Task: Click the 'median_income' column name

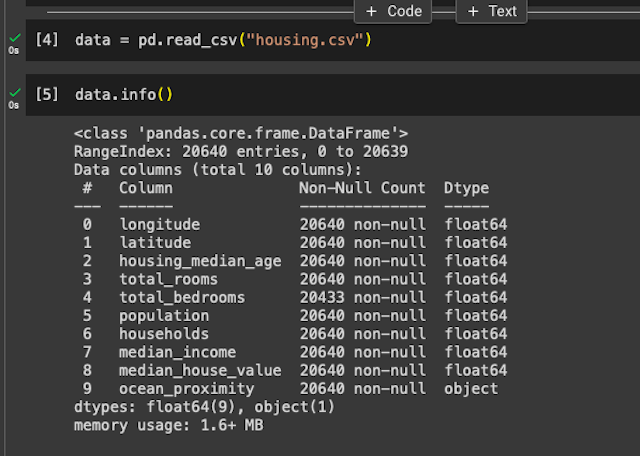Action: point(178,352)
